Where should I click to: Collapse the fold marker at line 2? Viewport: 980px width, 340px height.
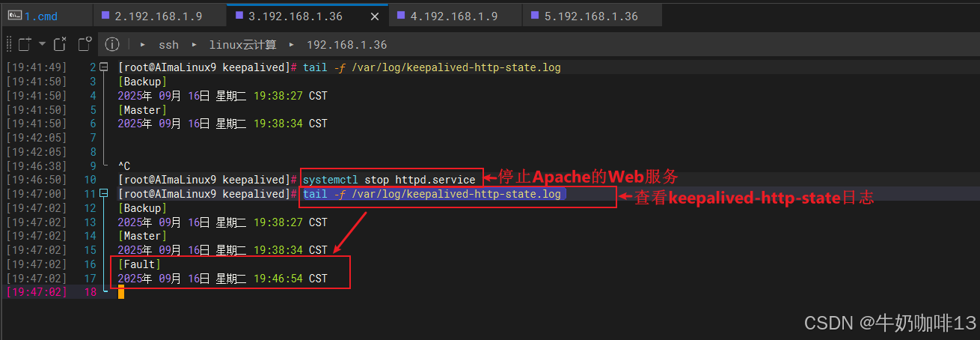[104, 67]
